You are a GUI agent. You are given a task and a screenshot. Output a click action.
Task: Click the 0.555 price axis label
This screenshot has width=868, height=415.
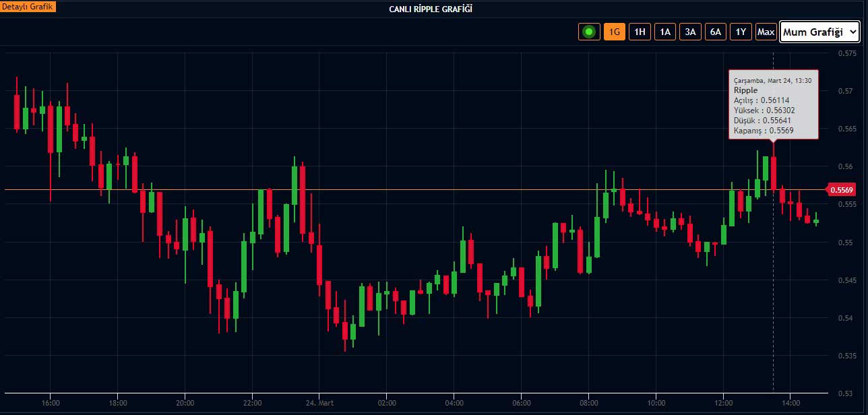(846, 204)
